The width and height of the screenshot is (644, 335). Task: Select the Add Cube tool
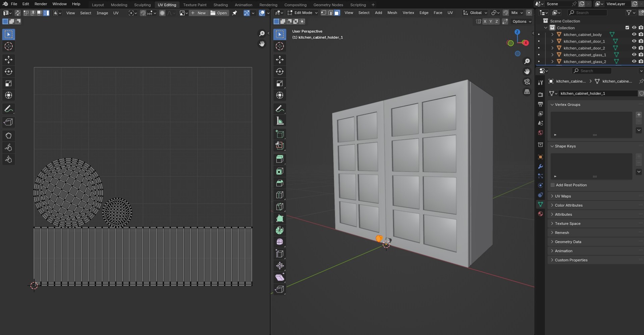tap(280, 134)
